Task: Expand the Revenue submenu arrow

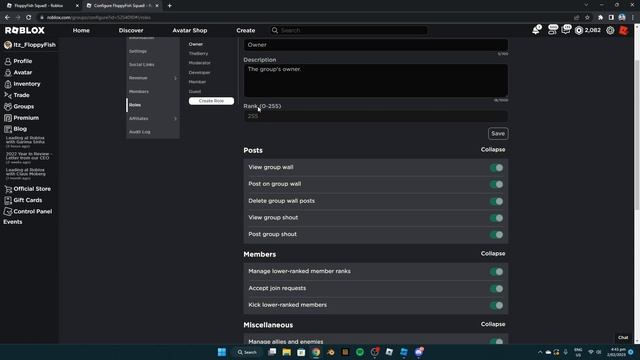Action: pos(176,78)
